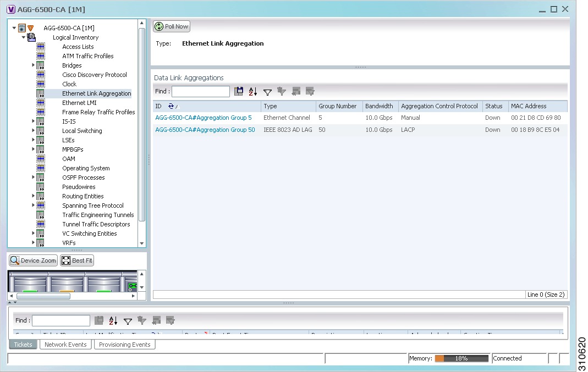Select Clock in the inventory tree
Screen dimensions: 588x372
point(69,84)
